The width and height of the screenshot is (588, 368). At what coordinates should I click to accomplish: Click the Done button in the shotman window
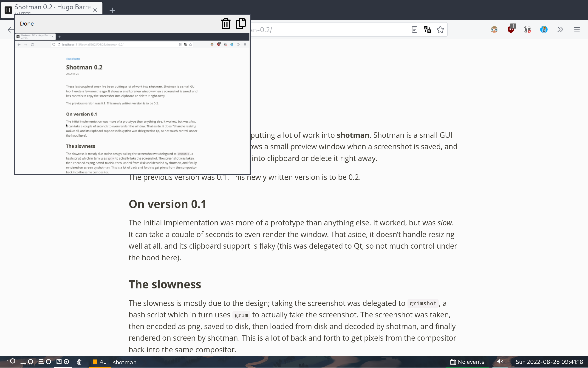(x=27, y=24)
